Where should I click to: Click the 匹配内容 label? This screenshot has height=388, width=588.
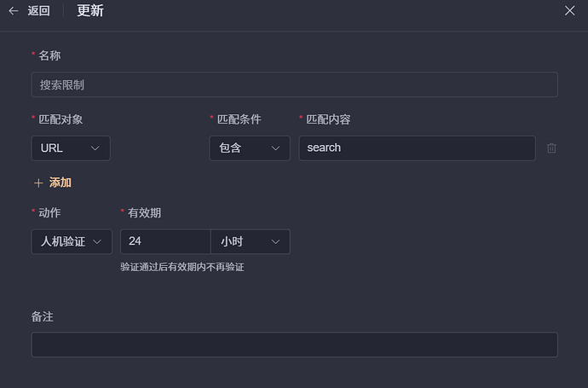328,119
